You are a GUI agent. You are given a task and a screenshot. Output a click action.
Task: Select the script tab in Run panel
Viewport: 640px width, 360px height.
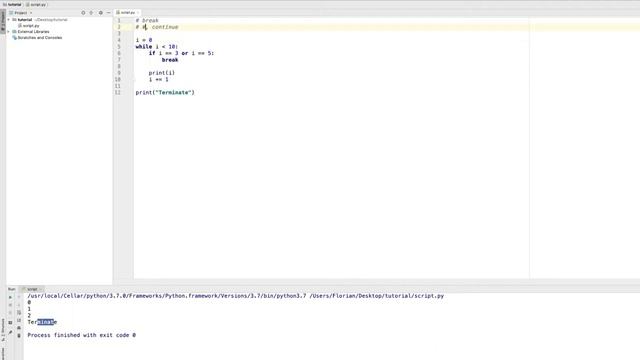tap(32, 289)
